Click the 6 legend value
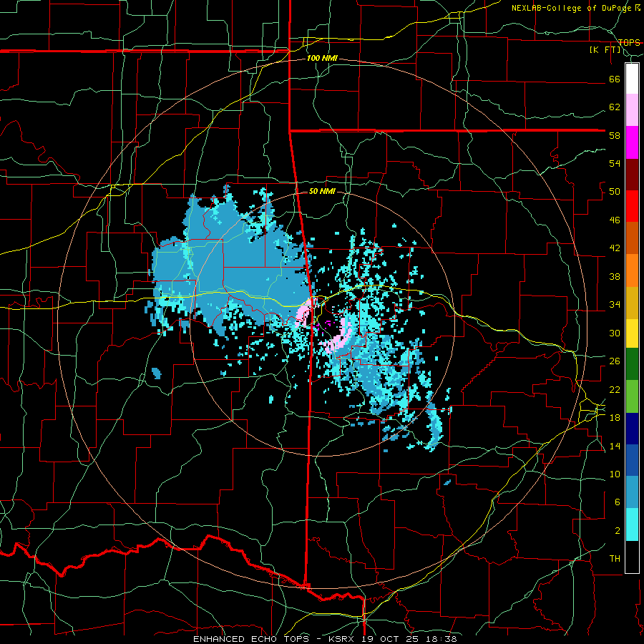The image size is (644, 644). click(617, 502)
